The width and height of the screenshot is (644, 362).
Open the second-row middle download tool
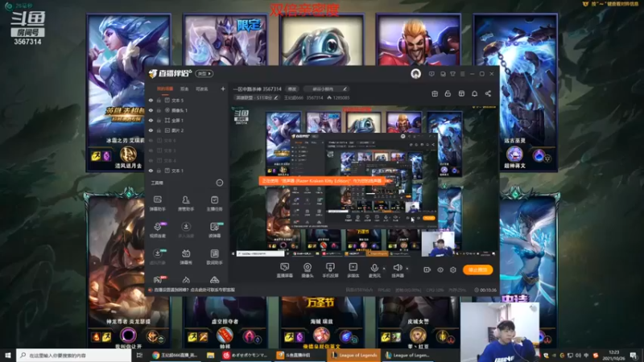[186, 230]
